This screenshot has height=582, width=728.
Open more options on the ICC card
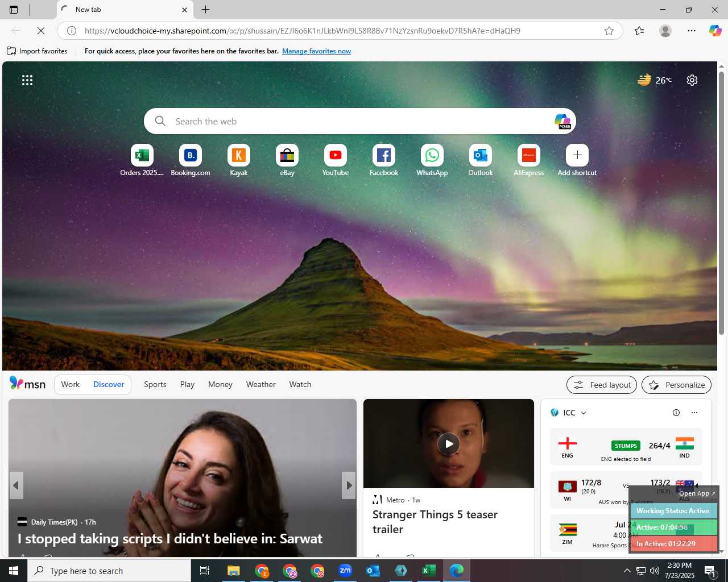tap(694, 413)
